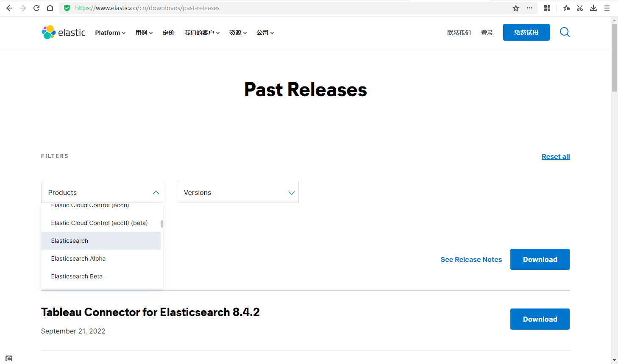
Task: Open the bookmarks list star icon
Action: point(566,8)
